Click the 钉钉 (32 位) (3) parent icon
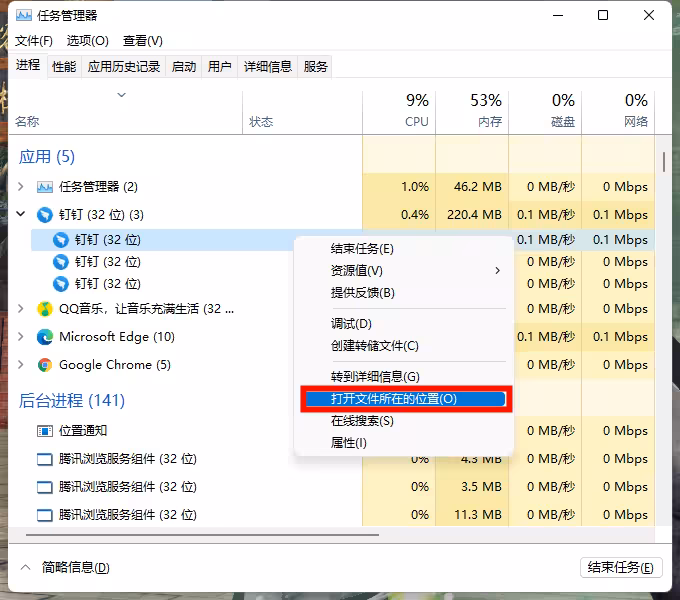 [x=45, y=215]
